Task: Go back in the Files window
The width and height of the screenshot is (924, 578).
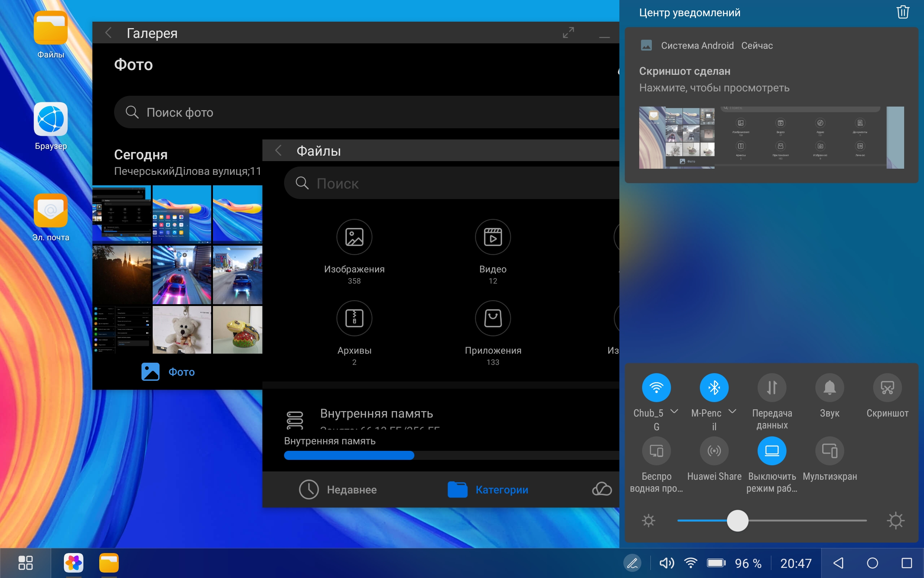Action: 278,151
